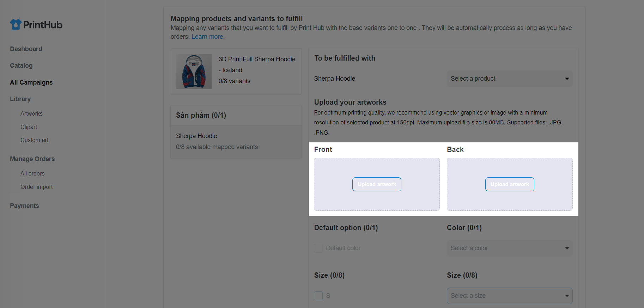644x308 pixels.
Task: View All orders page
Action: pos(32,173)
